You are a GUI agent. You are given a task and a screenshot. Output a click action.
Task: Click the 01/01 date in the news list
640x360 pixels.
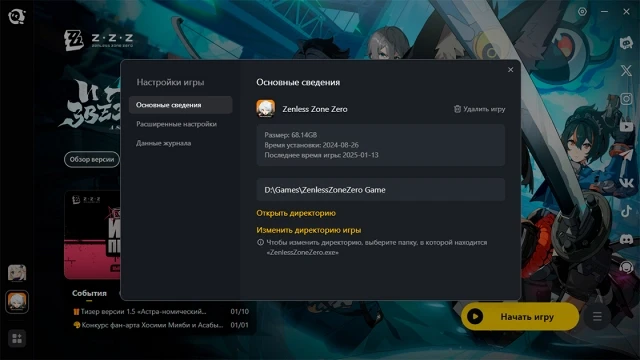click(x=240, y=325)
